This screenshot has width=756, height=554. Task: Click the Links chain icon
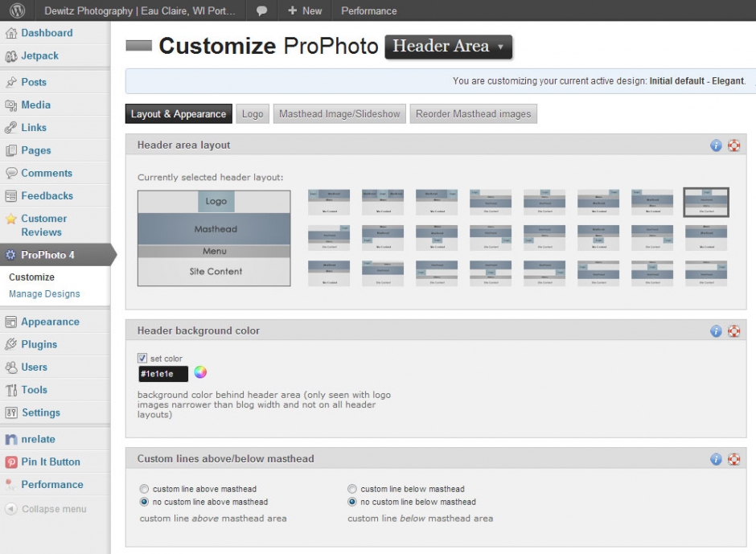pos(11,128)
